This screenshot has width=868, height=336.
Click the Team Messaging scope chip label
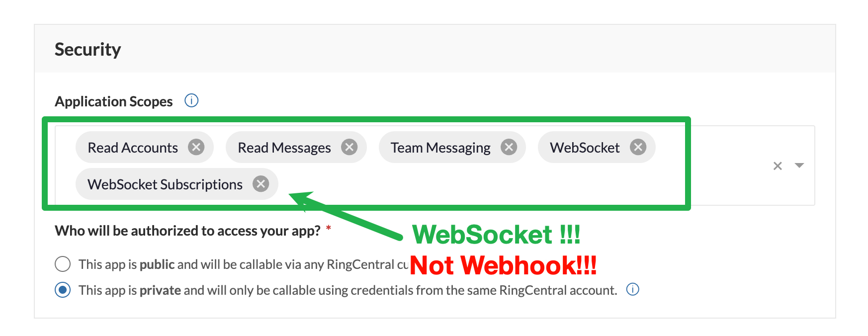pyautogui.click(x=440, y=148)
